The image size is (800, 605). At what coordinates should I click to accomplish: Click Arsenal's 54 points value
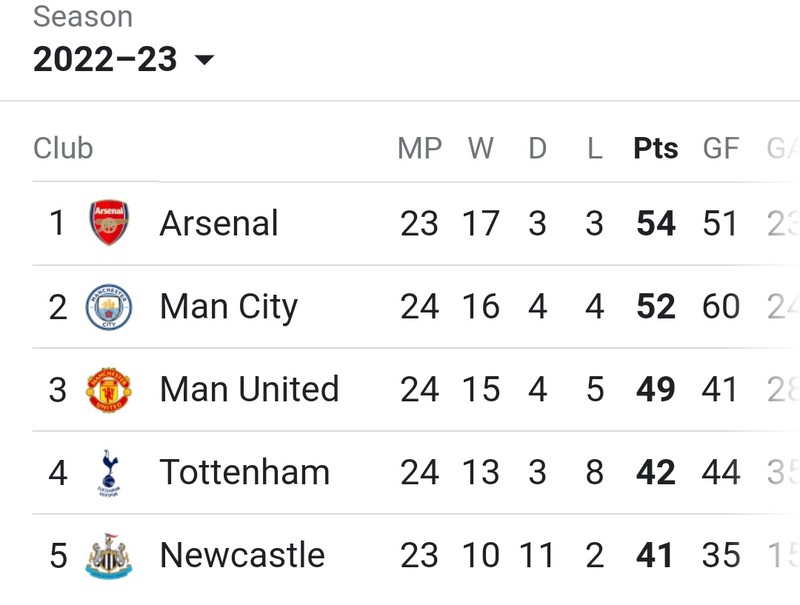coord(656,223)
